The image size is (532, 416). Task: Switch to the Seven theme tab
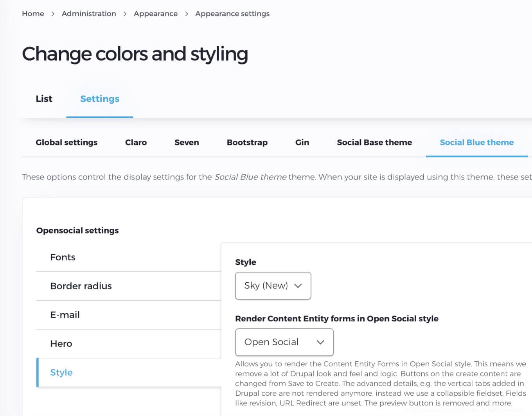click(187, 142)
